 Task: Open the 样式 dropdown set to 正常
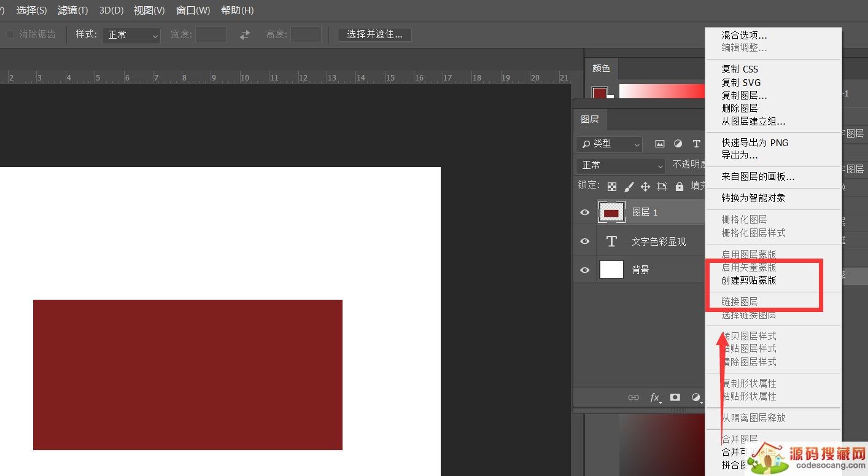tap(131, 35)
